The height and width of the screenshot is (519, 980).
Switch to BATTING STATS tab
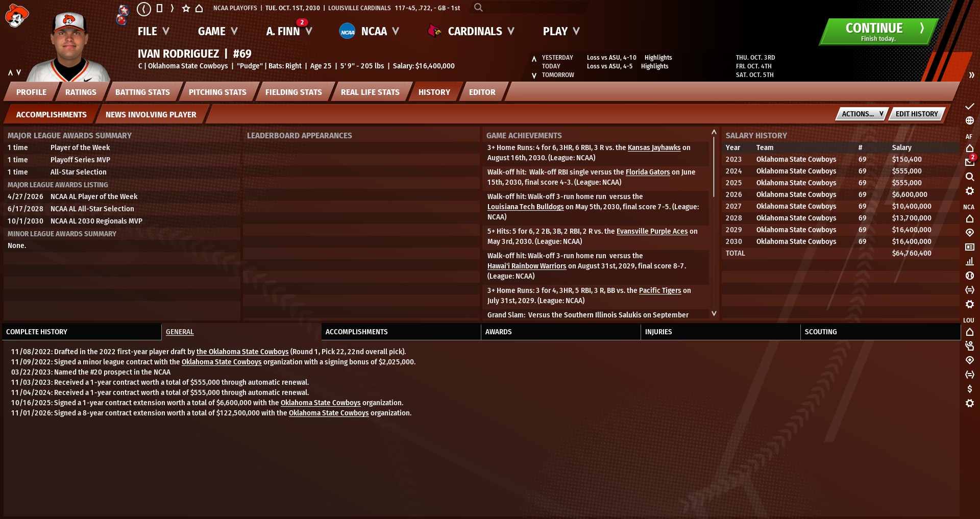(142, 92)
